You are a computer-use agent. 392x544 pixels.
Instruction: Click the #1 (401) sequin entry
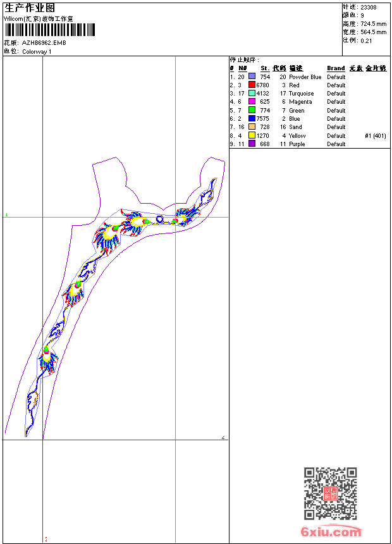[x=376, y=135]
